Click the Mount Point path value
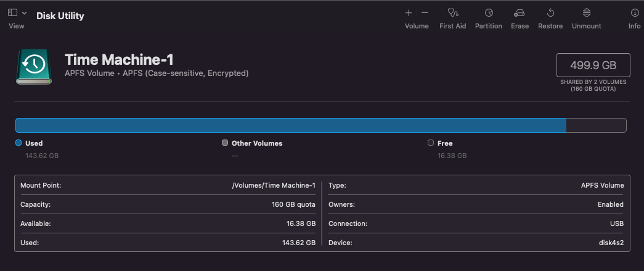644x271 pixels. click(x=273, y=185)
